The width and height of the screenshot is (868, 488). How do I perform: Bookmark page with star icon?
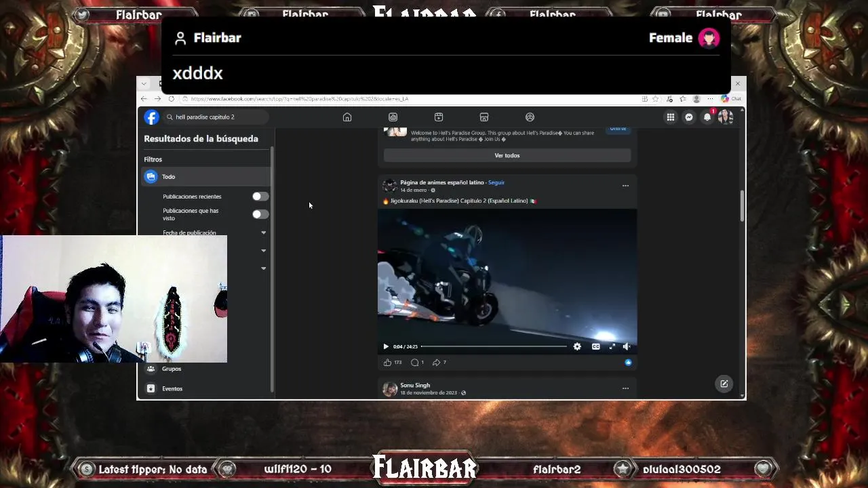click(x=655, y=99)
